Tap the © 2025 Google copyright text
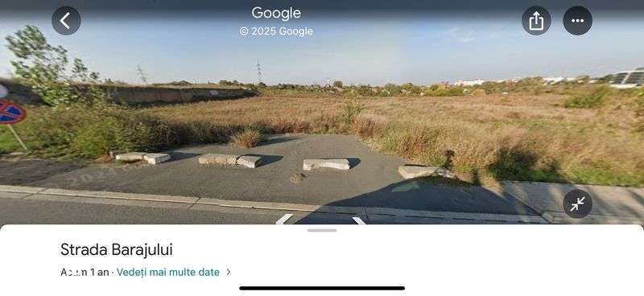Screen dimensions: 644x296 pyautogui.click(x=276, y=31)
